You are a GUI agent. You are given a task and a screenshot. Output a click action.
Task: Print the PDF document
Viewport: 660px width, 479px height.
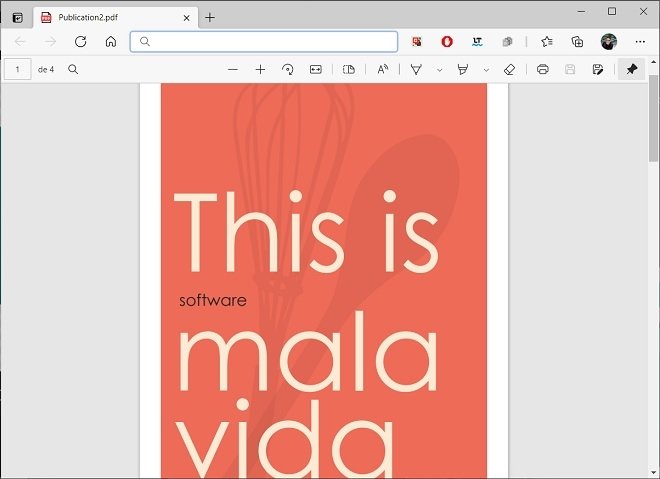click(x=543, y=69)
